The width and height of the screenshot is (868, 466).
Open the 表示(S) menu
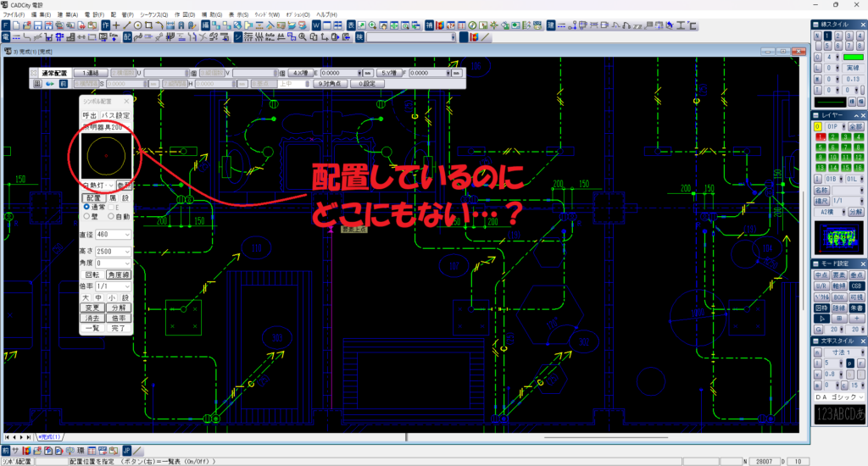coord(238,15)
